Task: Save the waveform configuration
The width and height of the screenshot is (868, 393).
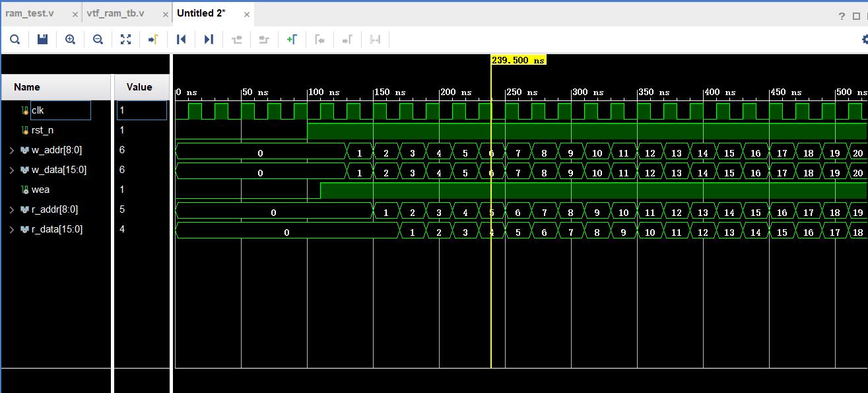Action: (x=42, y=40)
